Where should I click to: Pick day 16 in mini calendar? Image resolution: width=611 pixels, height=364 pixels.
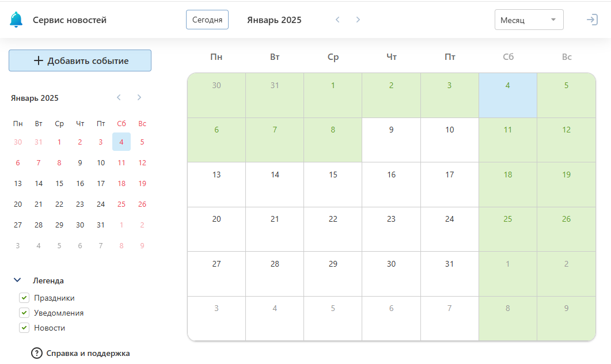80,183
